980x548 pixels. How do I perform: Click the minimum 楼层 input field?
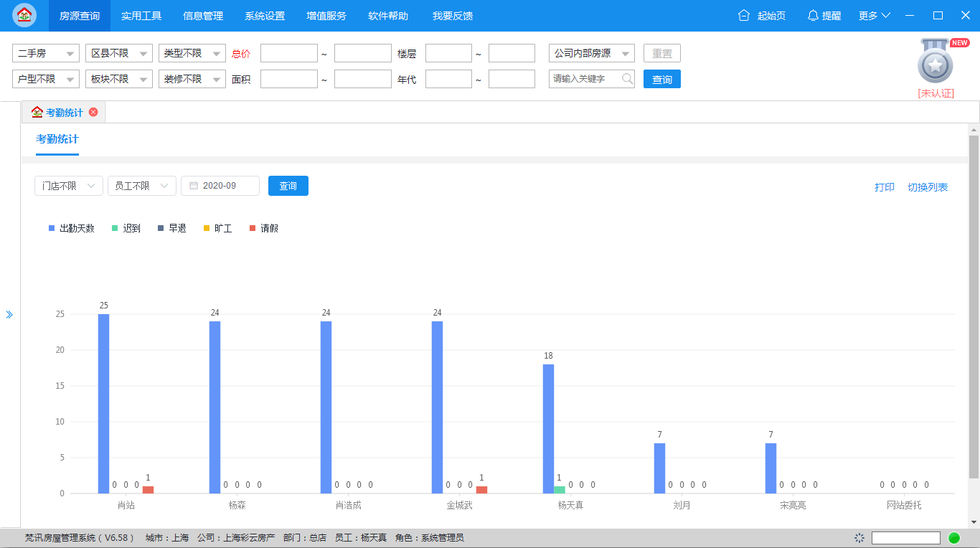(x=448, y=54)
